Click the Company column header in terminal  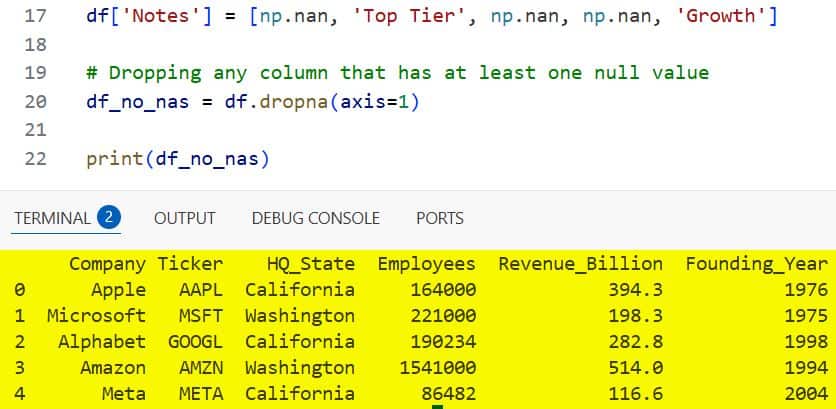pos(107,264)
